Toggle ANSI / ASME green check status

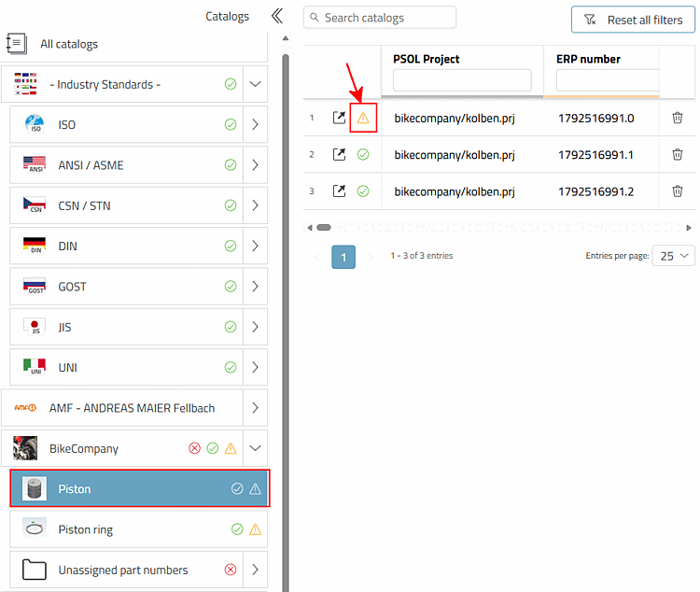[231, 165]
